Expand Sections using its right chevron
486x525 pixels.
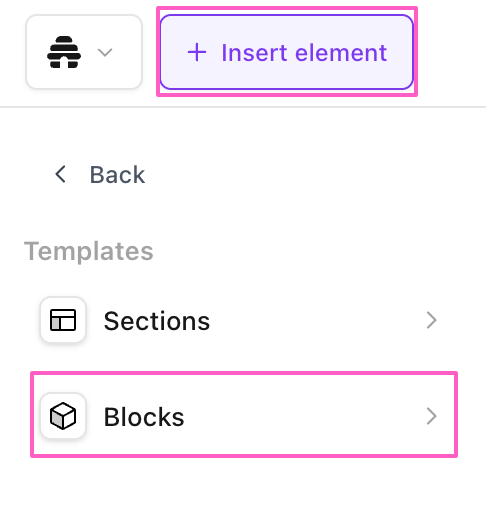pos(431,320)
